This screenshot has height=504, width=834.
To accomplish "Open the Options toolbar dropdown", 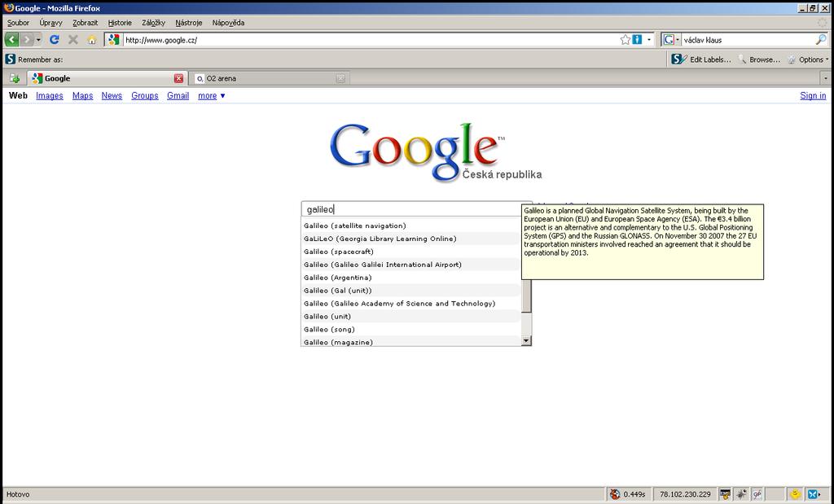I will (807, 59).
